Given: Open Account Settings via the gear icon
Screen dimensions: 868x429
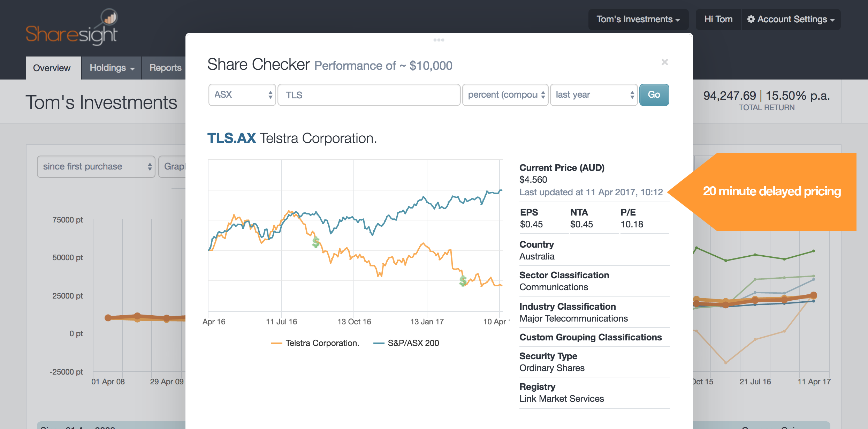Looking at the screenshot, I should pos(752,19).
